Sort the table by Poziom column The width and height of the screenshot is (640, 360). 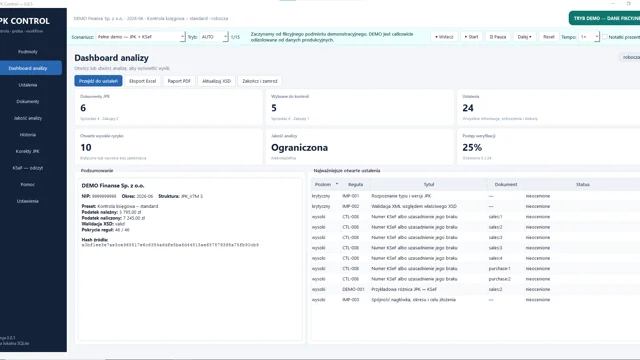[326, 184]
